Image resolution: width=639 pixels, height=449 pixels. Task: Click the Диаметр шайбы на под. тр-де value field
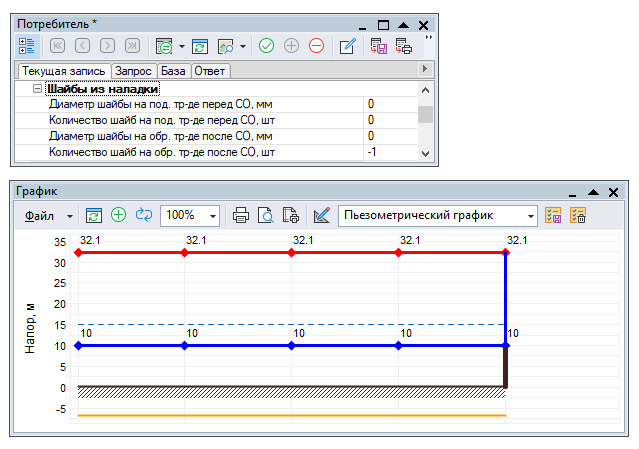(x=388, y=104)
